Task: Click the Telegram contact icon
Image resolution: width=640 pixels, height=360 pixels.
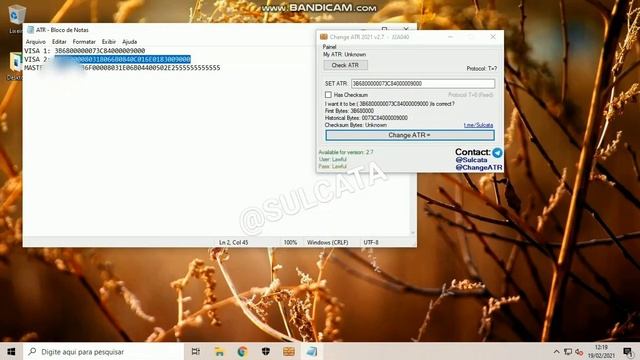Action: coord(497,153)
